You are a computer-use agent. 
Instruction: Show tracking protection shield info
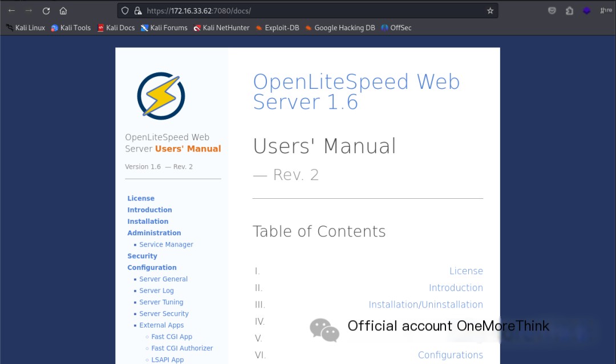(125, 11)
